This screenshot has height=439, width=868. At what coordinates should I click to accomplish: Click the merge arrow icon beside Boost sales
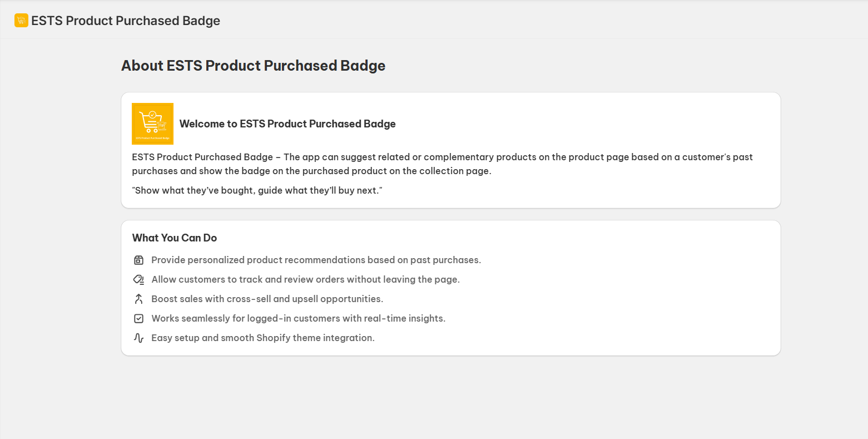pyautogui.click(x=138, y=299)
